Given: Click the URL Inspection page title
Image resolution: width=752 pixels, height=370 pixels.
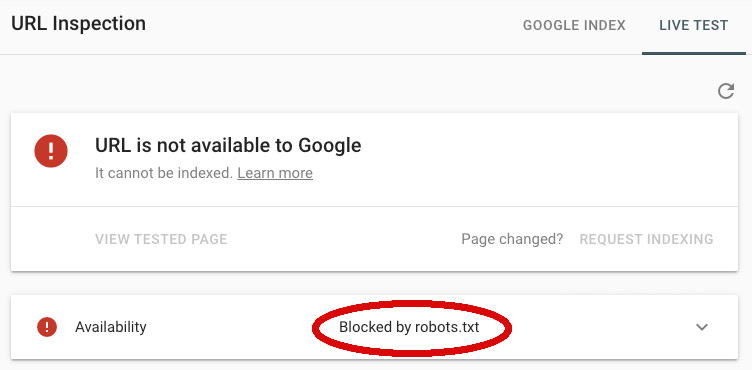Looking at the screenshot, I should coord(79,24).
